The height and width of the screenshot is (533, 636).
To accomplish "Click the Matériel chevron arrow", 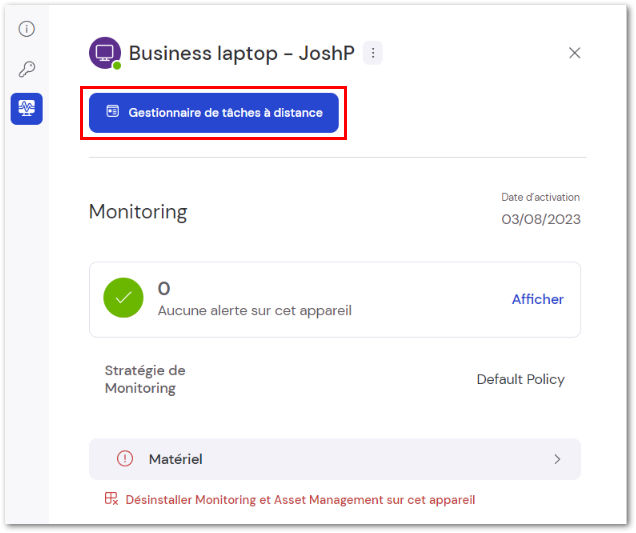I will pos(557,459).
